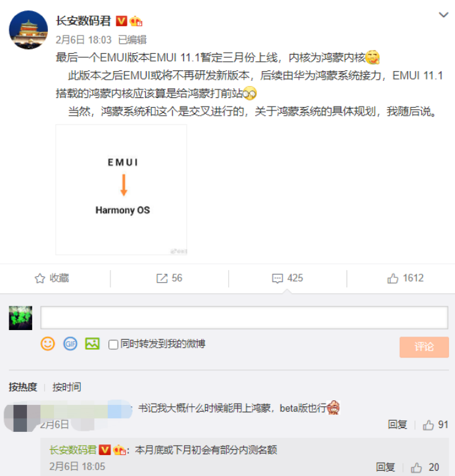
Task: Switch to 按热度 sorting tab
Action: 23,387
